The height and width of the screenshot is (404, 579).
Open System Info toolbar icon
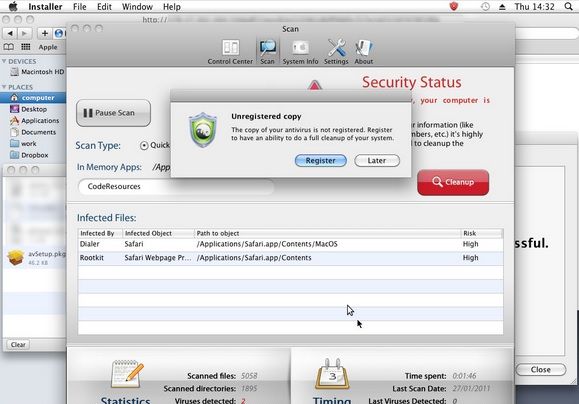point(300,52)
